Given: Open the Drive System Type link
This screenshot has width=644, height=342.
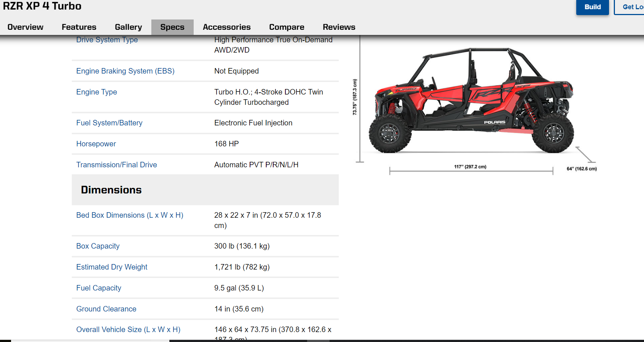Looking at the screenshot, I should click(x=107, y=40).
